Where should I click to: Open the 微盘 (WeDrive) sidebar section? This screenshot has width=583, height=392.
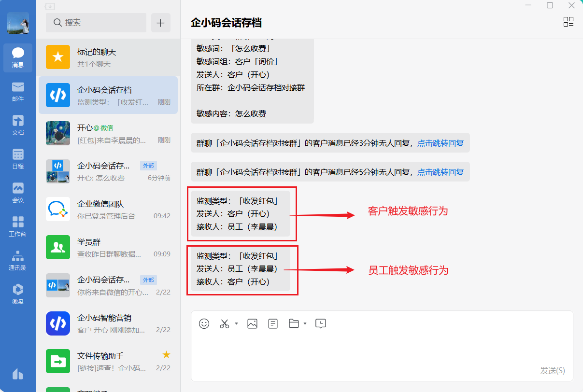tap(18, 294)
